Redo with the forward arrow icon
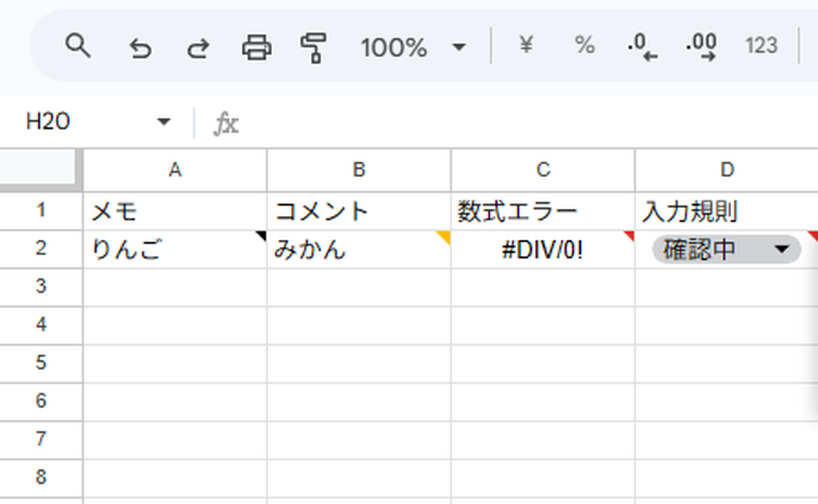Viewport: 818px width, 504px height. pyautogui.click(x=198, y=48)
